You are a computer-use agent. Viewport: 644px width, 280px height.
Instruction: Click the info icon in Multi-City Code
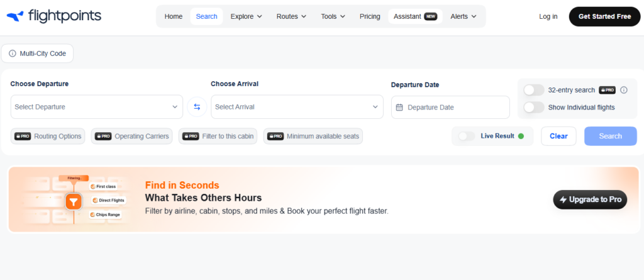(x=13, y=53)
